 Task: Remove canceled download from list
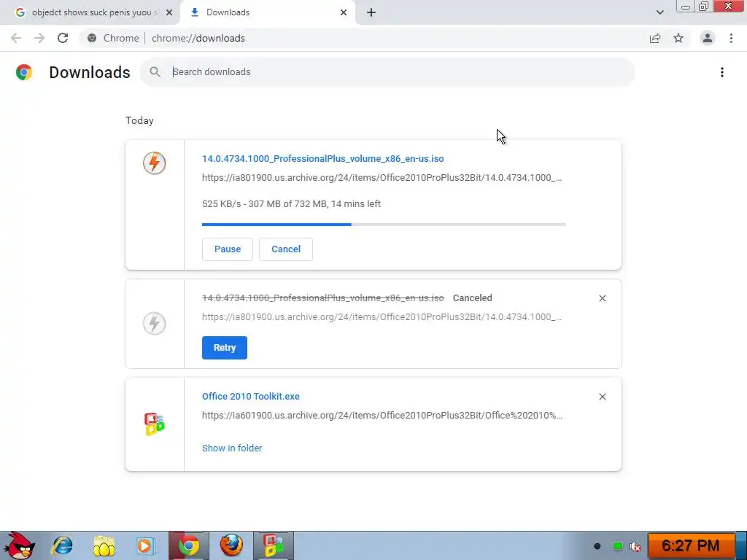[x=602, y=298]
